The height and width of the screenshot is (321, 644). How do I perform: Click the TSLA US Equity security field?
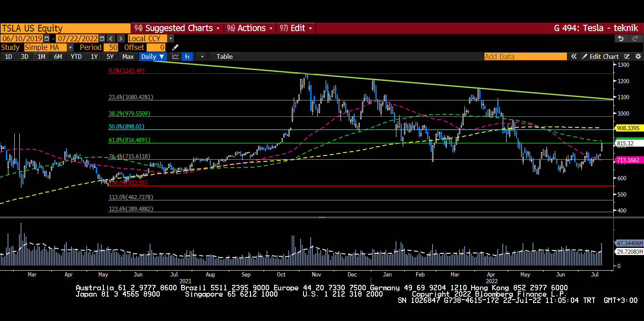[66, 28]
